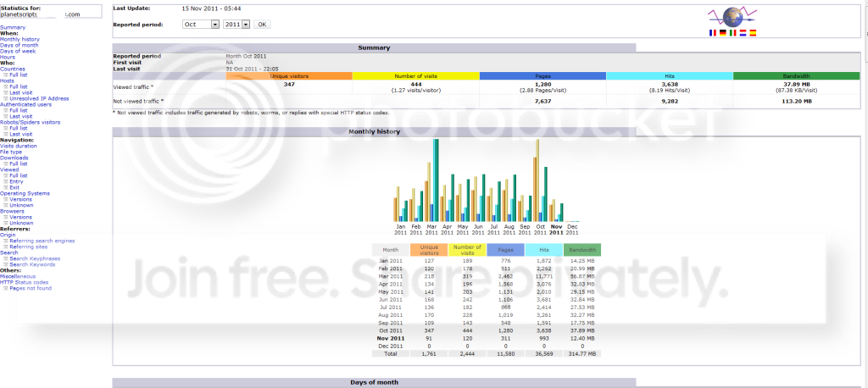Open the Hosts sidebar link

pos(7,80)
